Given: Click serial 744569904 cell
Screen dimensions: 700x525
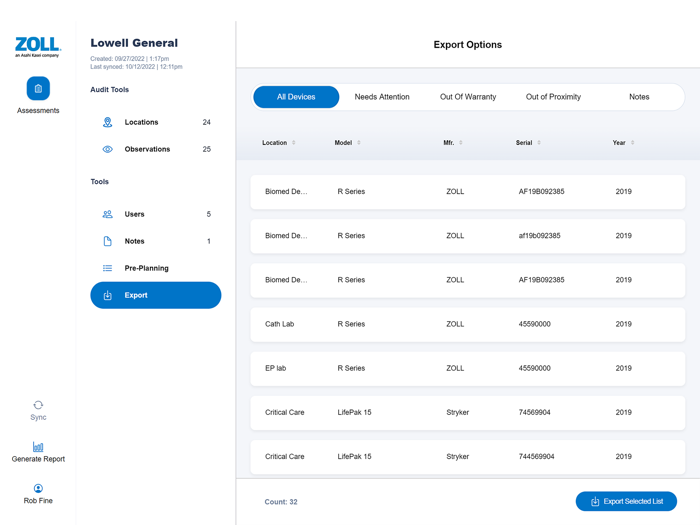Looking at the screenshot, I should click(x=536, y=457).
